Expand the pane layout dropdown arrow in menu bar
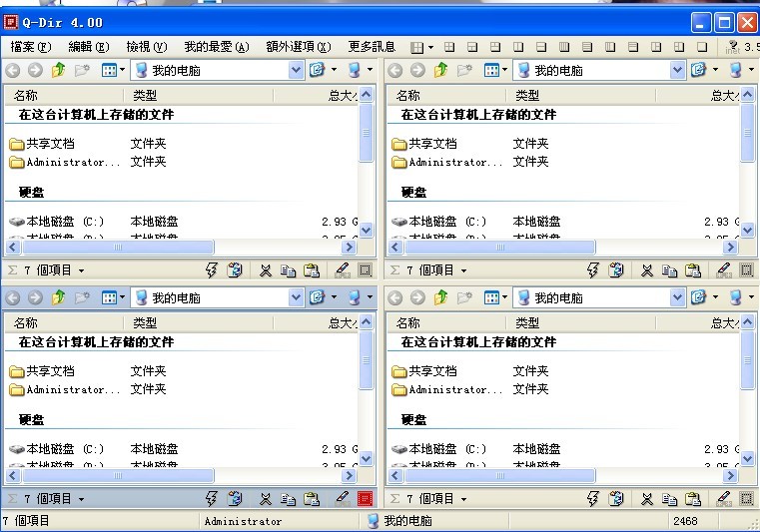Image resolution: width=760 pixels, height=532 pixels. 430,48
